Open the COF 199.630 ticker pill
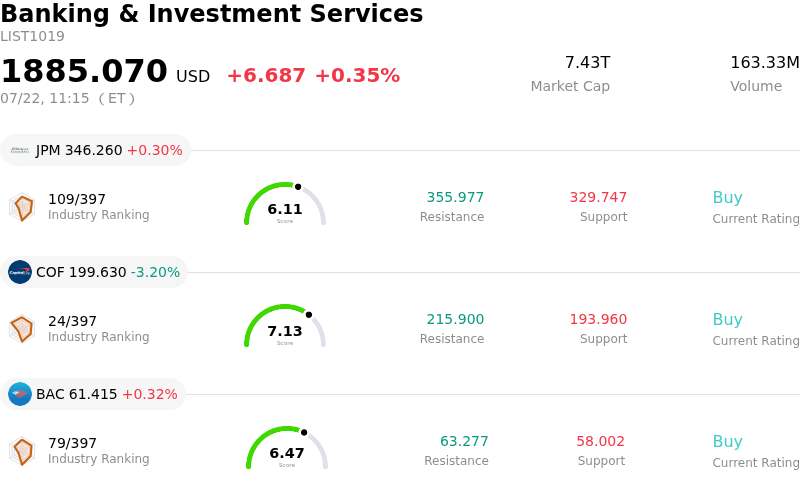The width and height of the screenshot is (800, 488). click(94, 272)
